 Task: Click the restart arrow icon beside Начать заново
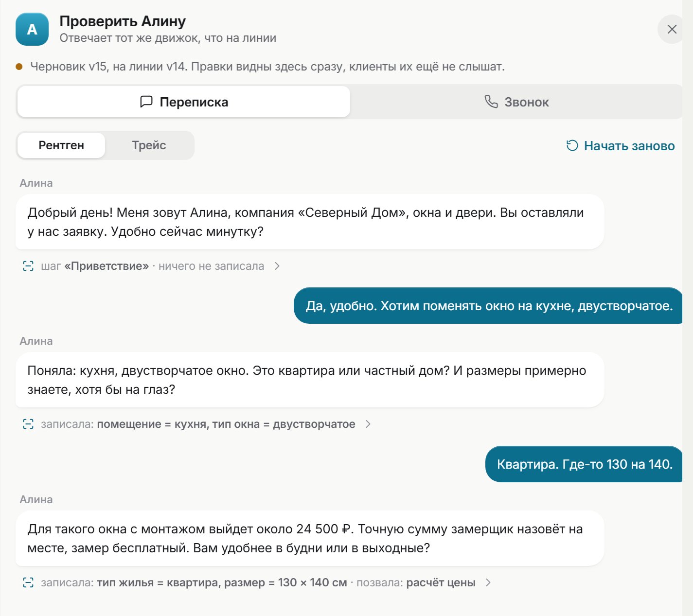pos(572,146)
